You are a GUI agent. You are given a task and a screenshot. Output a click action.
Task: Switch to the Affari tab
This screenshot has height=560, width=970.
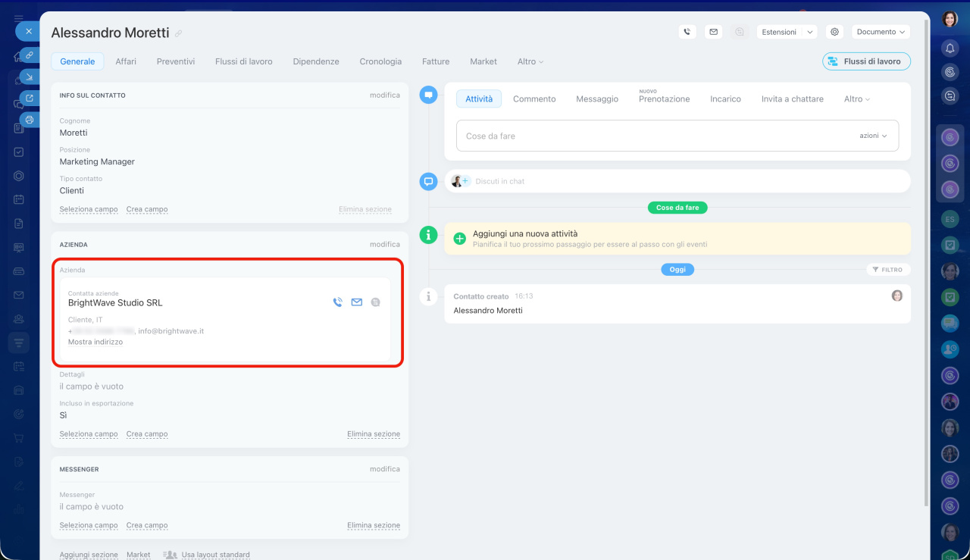(126, 61)
